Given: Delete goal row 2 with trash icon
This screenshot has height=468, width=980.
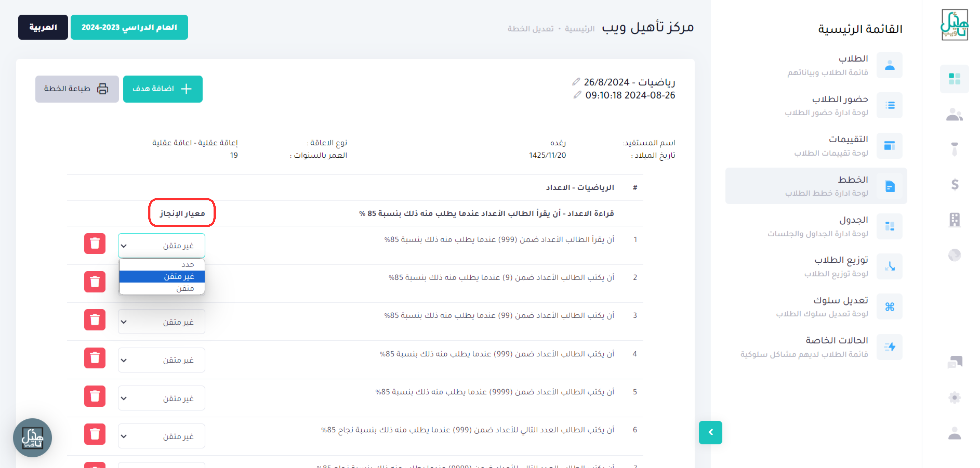Looking at the screenshot, I should (95, 282).
